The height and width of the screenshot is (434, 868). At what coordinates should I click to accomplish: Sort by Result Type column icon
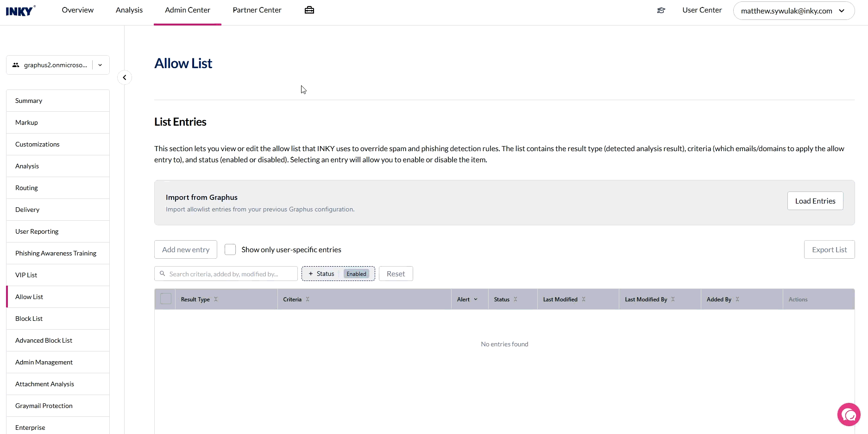pyautogui.click(x=216, y=300)
